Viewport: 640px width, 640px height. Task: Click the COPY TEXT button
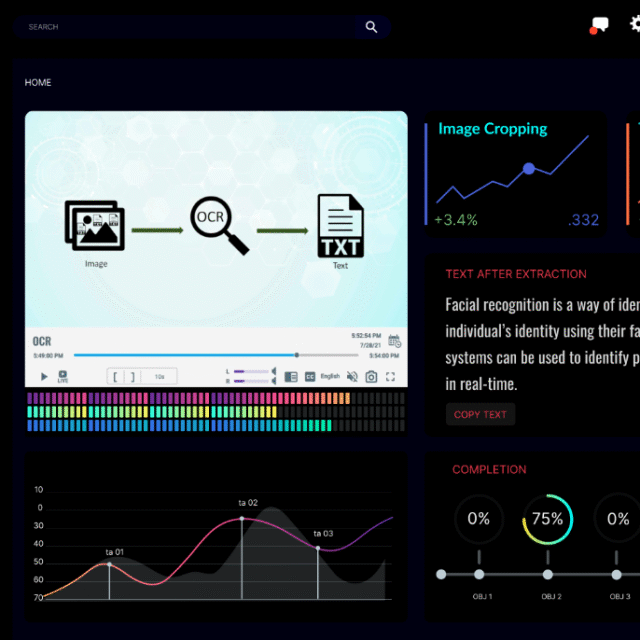pos(480,414)
